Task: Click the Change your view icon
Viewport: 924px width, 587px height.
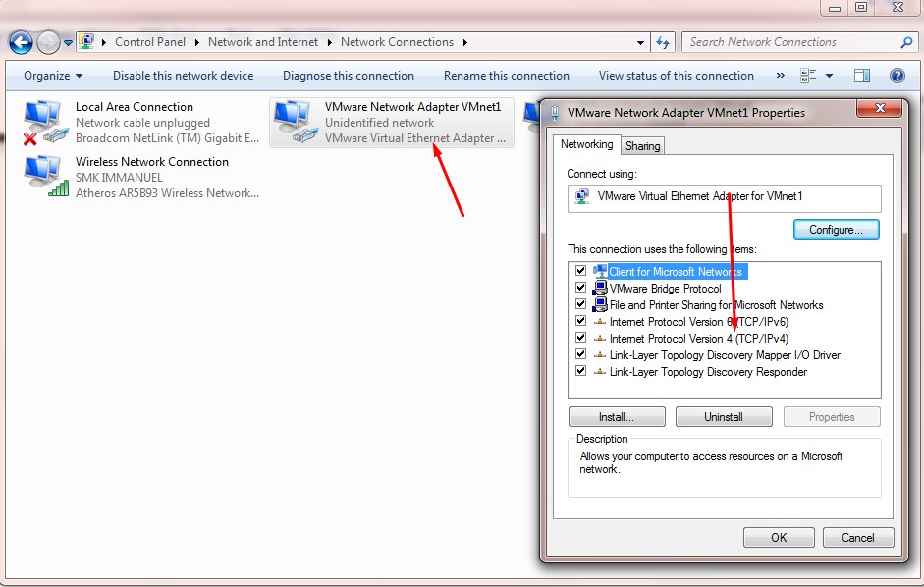Action: [x=808, y=76]
